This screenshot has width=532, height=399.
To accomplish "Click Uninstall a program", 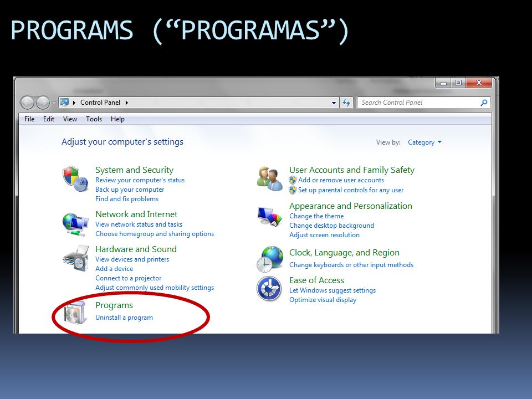I will click(124, 318).
